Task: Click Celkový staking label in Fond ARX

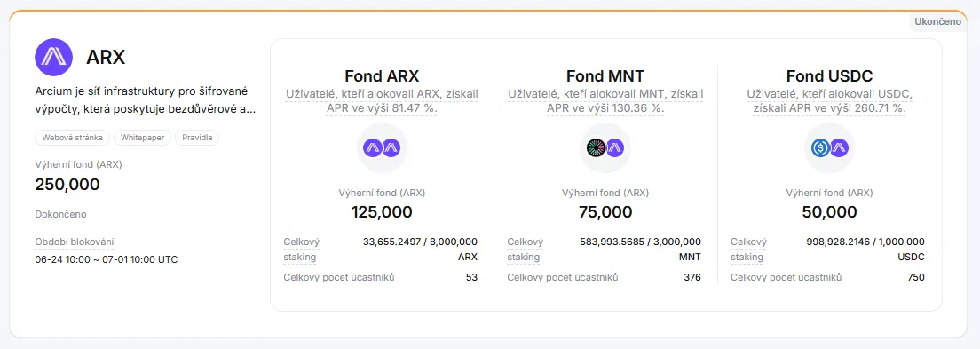Action: click(301, 249)
